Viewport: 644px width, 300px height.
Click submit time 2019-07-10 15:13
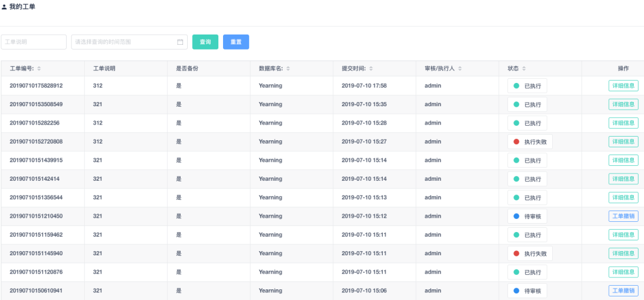(364, 197)
